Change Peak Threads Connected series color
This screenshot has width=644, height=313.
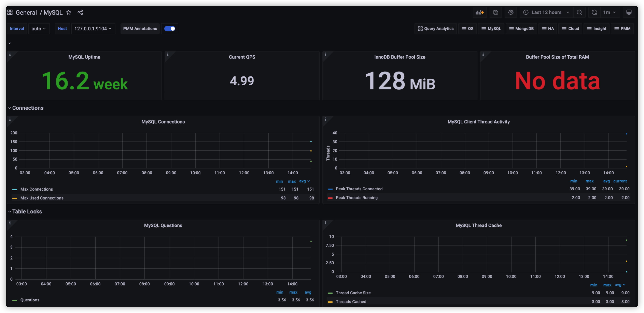click(330, 189)
